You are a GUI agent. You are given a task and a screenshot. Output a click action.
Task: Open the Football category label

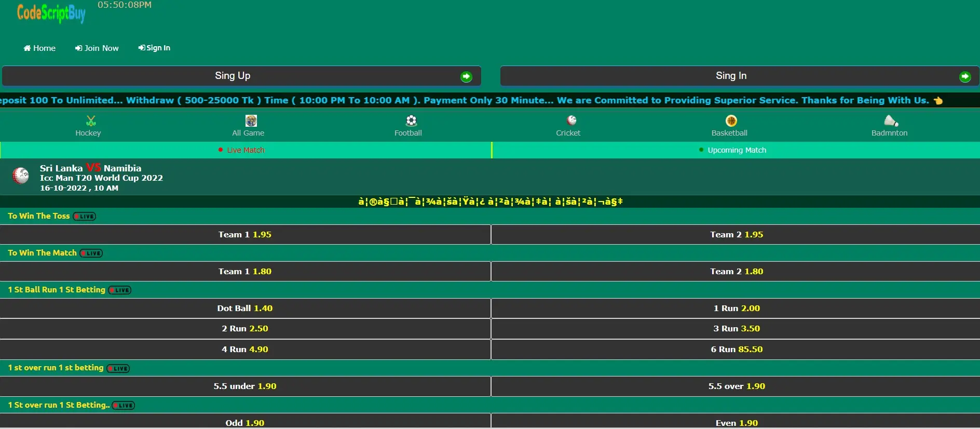coord(408,133)
